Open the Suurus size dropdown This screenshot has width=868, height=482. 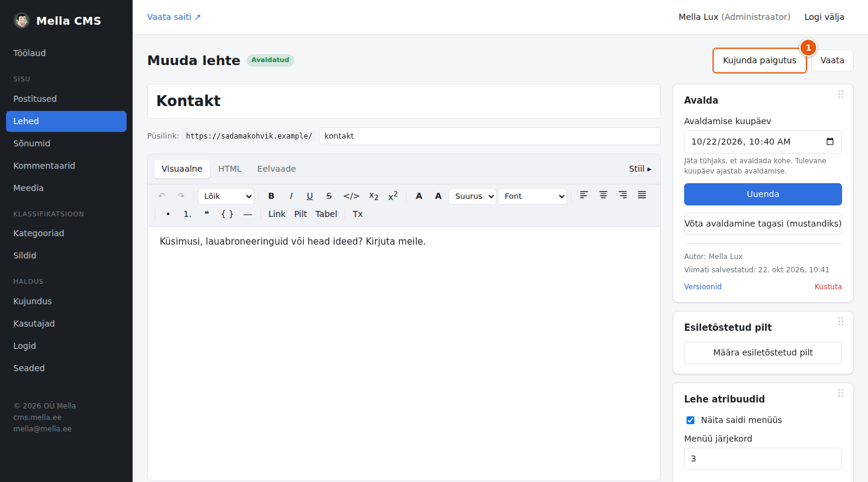[473, 196]
